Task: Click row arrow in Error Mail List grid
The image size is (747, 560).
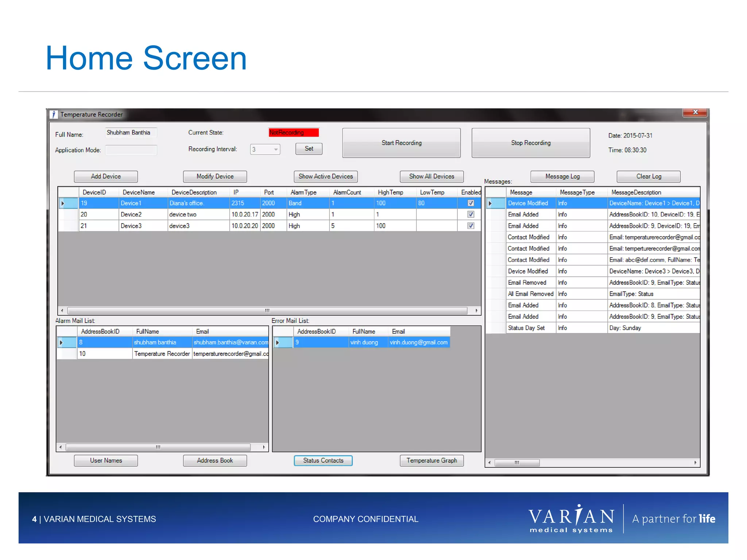Action: tap(277, 342)
